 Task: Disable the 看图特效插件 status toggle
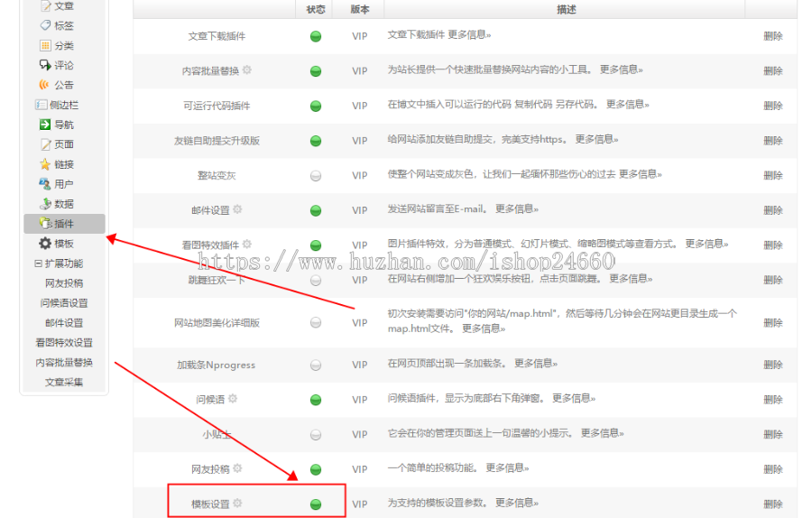(x=316, y=245)
